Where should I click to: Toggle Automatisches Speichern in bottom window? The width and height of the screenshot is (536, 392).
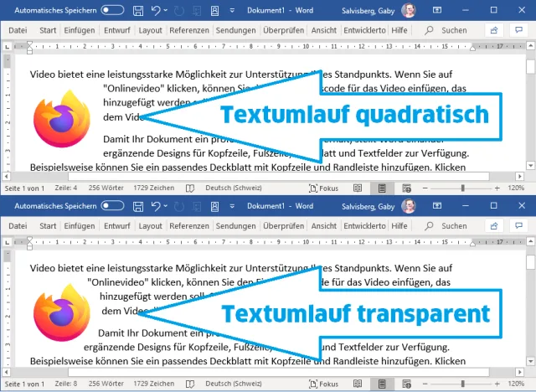pyautogui.click(x=112, y=206)
